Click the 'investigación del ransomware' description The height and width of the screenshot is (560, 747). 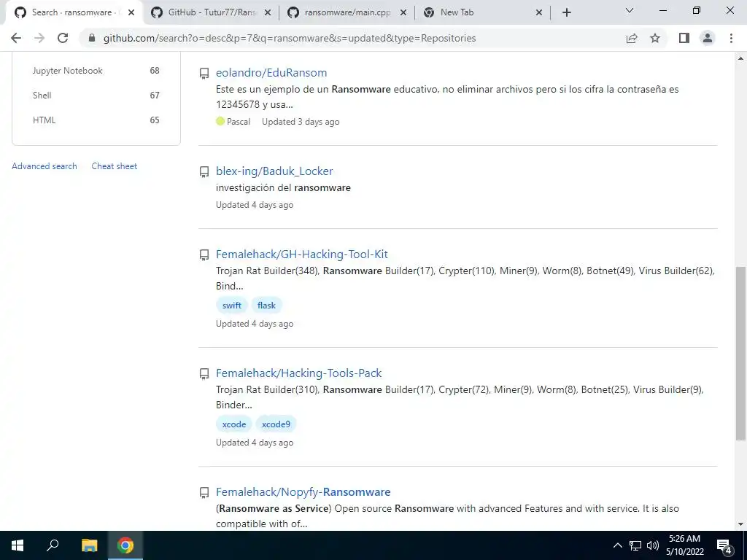pyautogui.click(x=283, y=187)
